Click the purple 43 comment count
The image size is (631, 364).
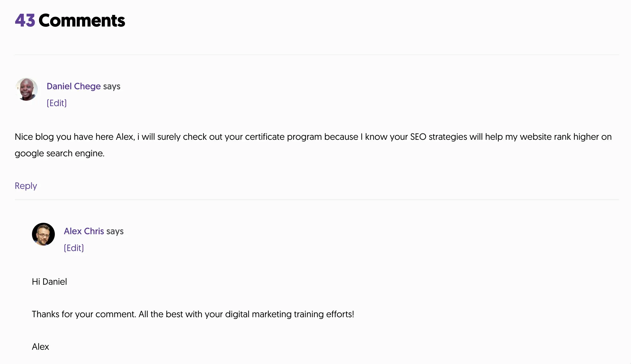point(25,21)
